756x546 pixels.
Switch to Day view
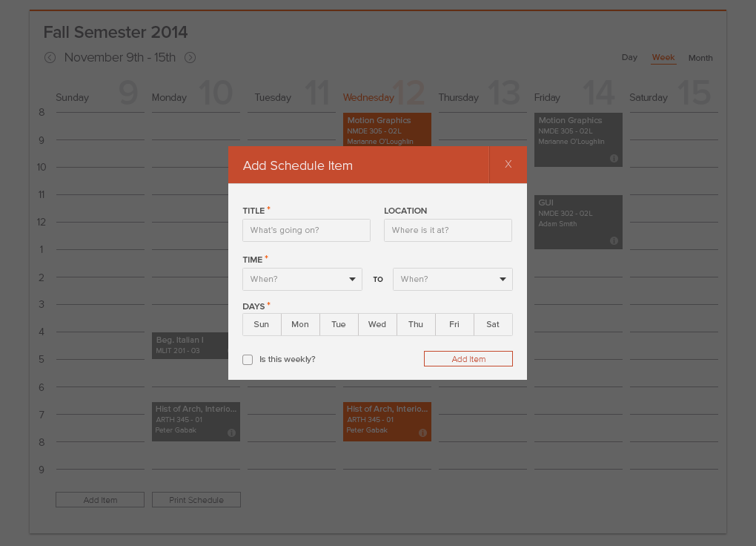coord(629,57)
